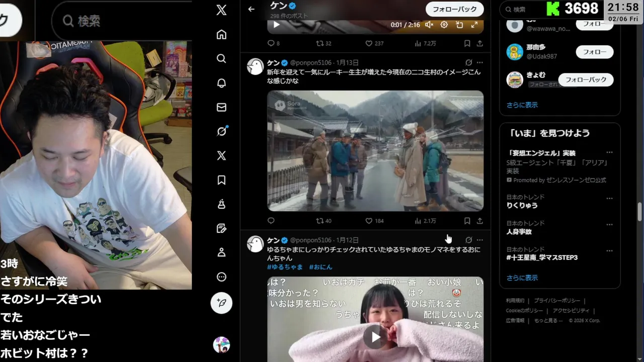Open account avatar at sidebar bottom

(221, 345)
